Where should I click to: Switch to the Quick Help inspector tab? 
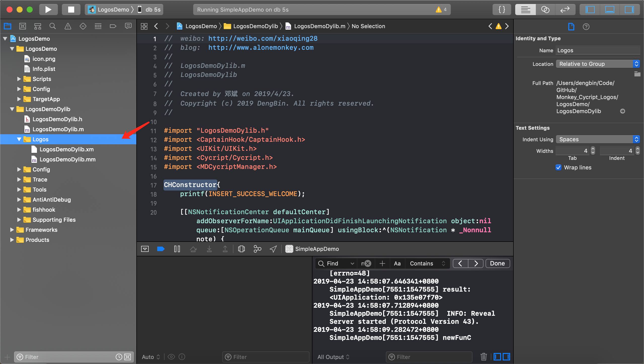[586, 27]
